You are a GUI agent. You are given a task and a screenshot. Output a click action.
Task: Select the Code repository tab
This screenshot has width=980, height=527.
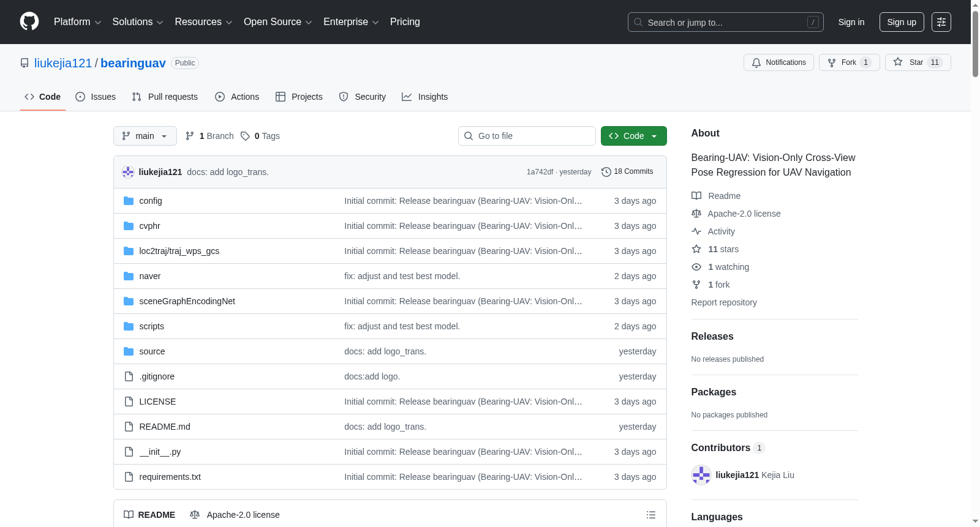click(43, 97)
